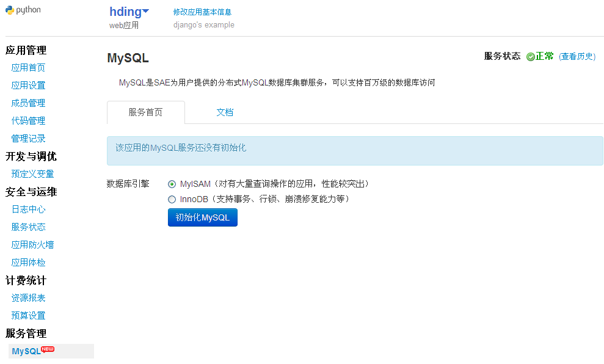Image resolution: width=604 pixels, height=364 pixels.
Task: Click the NEW badge beside MySQL
Action: coord(48,349)
